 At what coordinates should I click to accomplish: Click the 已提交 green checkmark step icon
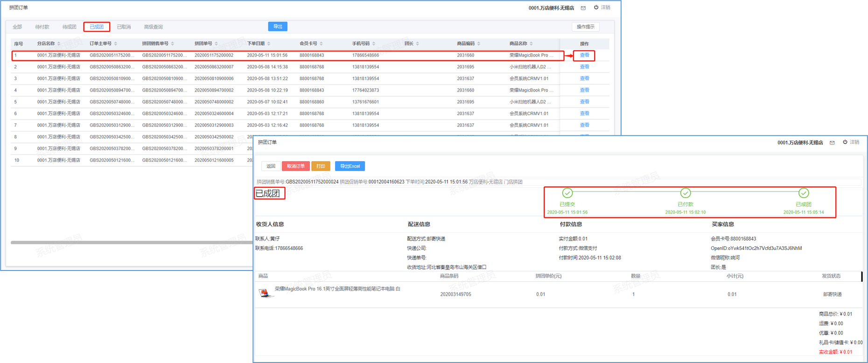point(567,193)
